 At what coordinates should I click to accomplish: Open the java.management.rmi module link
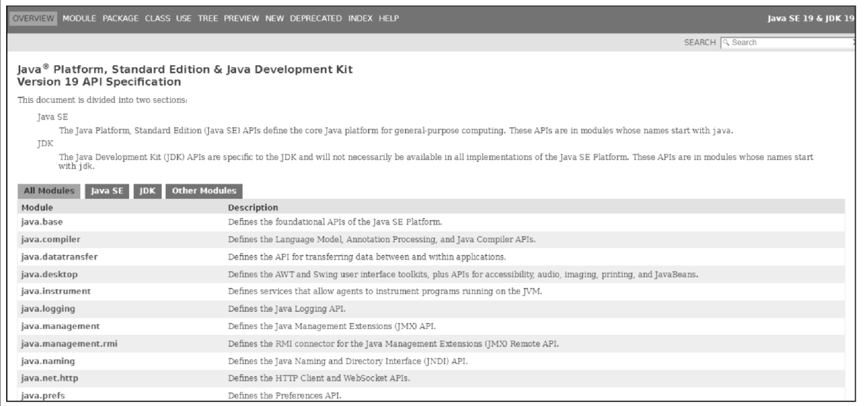[69, 344]
